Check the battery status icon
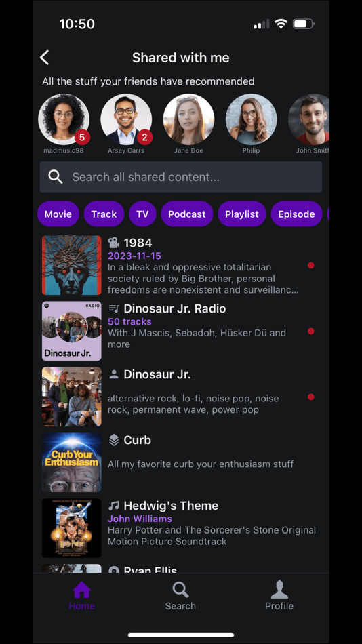 (x=303, y=24)
